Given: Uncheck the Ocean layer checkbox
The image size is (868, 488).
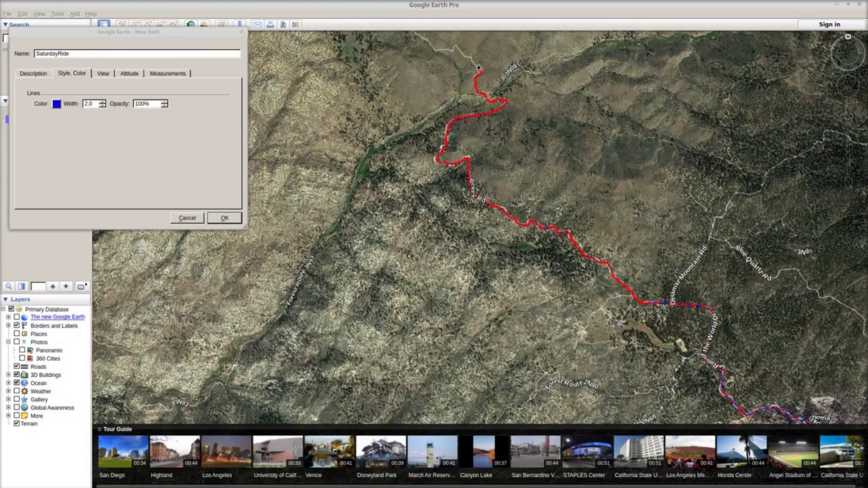Looking at the screenshot, I should click(16, 383).
